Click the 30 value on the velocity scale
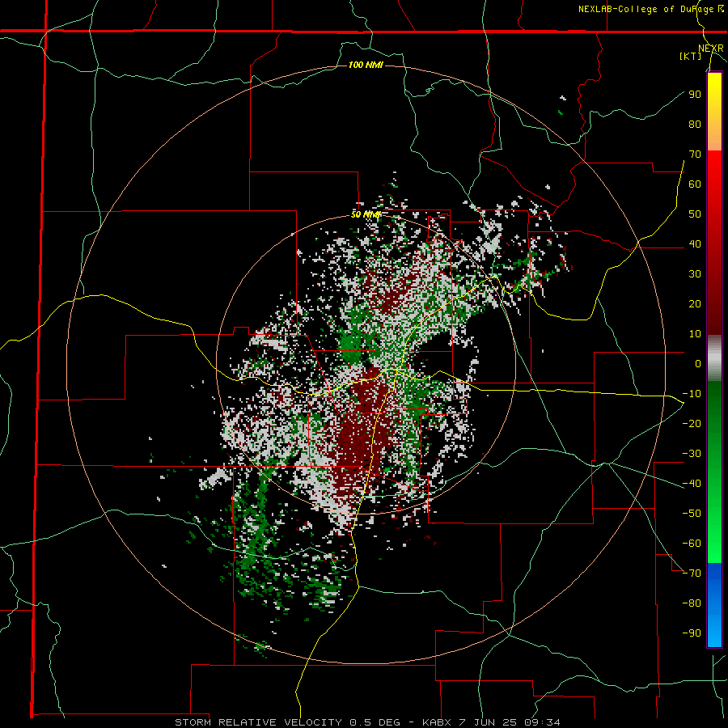The width and height of the screenshot is (728, 728). pyautogui.click(x=695, y=274)
